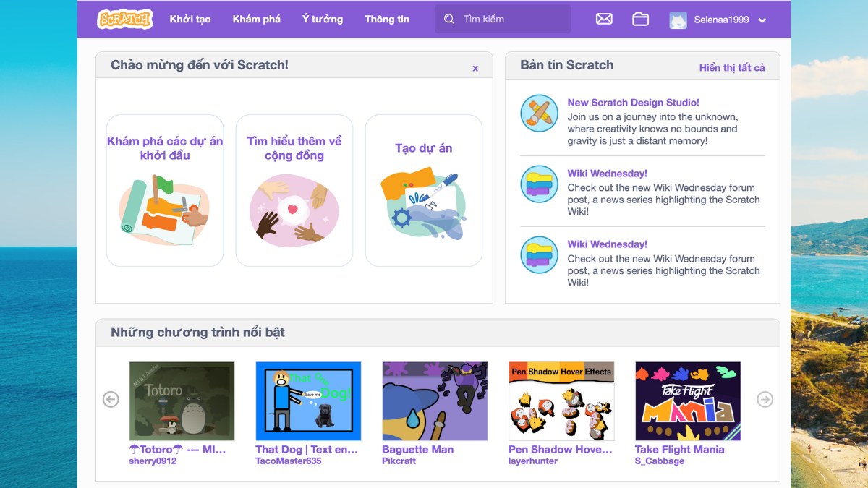Open the Pen Shadow Hover Effects thumbnail
868x488 pixels.
tap(561, 401)
